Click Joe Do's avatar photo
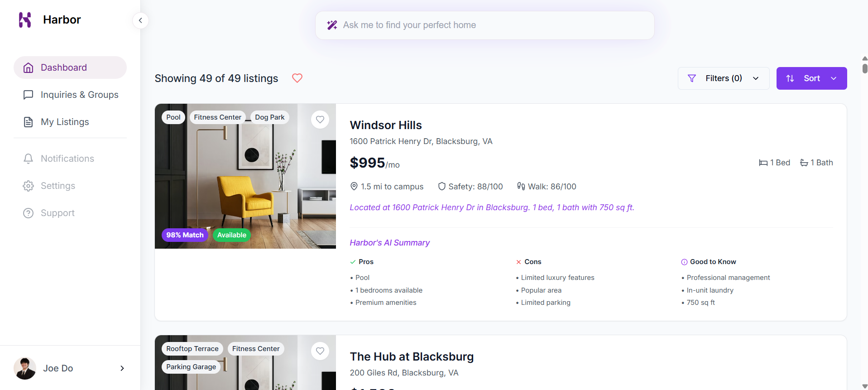The width and height of the screenshot is (868, 390). 25,368
